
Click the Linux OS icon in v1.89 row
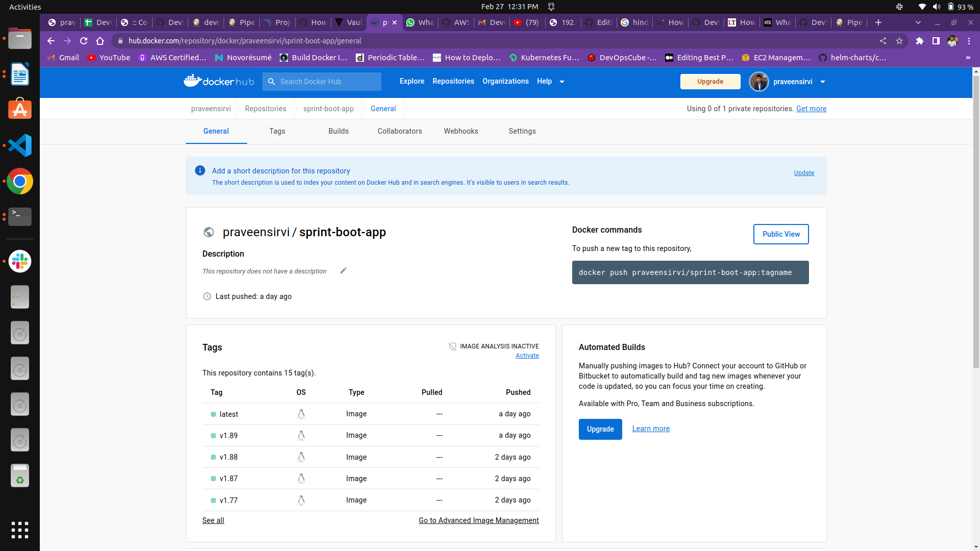[x=301, y=435]
